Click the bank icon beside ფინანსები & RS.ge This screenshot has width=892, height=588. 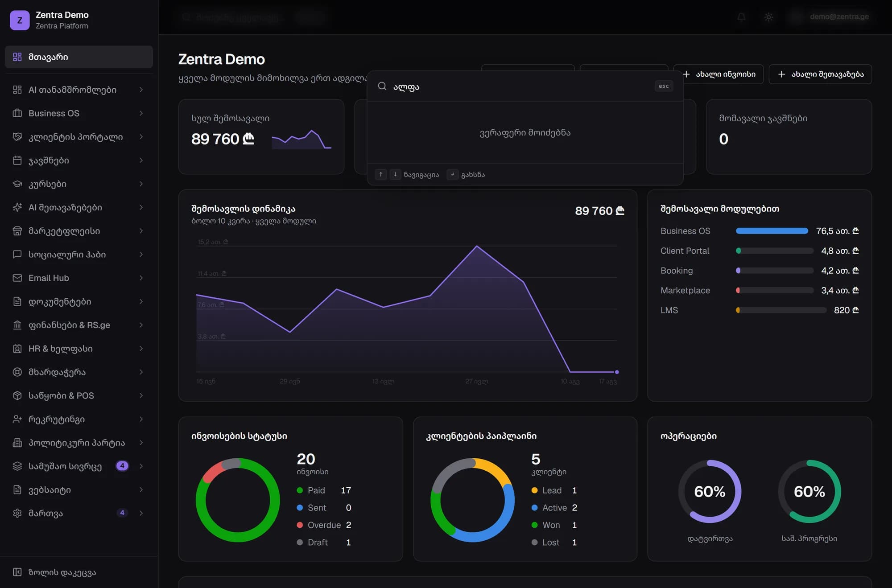[17, 325]
